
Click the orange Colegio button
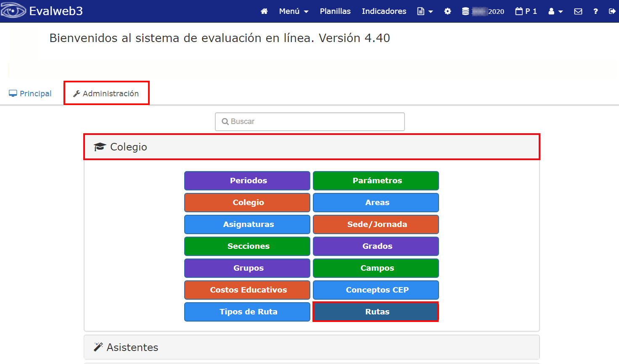pyautogui.click(x=247, y=203)
